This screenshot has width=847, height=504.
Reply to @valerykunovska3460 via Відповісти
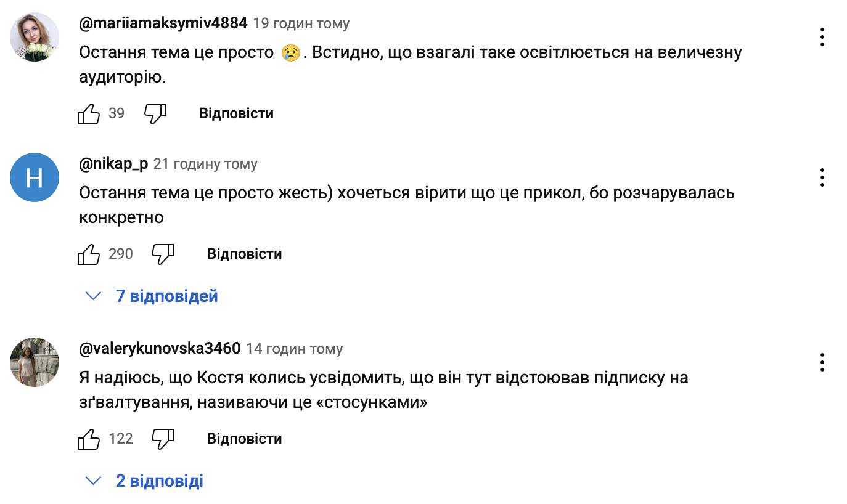(x=244, y=439)
